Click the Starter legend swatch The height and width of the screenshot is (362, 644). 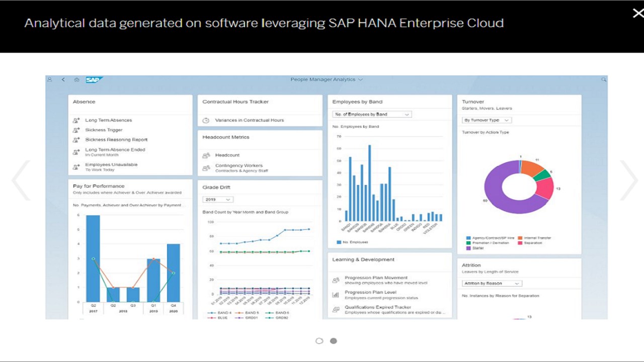pos(468,248)
